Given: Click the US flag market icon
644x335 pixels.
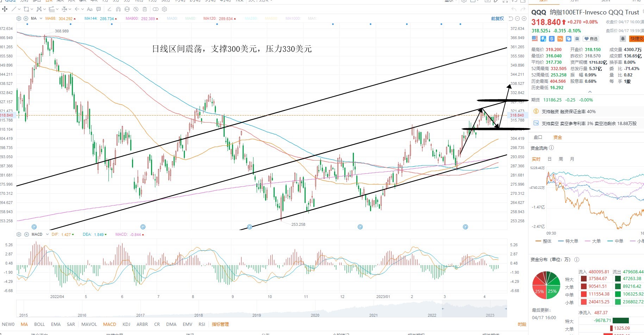Looking at the screenshot, I should [x=535, y=39].
